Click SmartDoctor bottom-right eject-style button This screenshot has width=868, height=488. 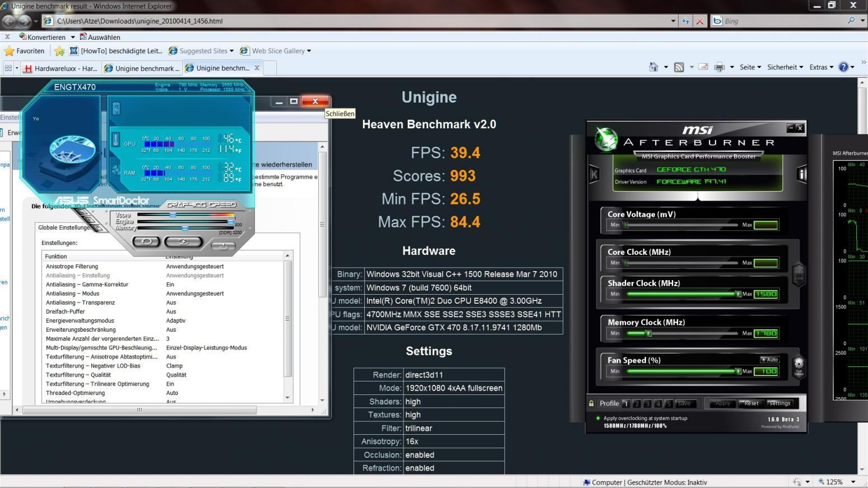[223, 245]
